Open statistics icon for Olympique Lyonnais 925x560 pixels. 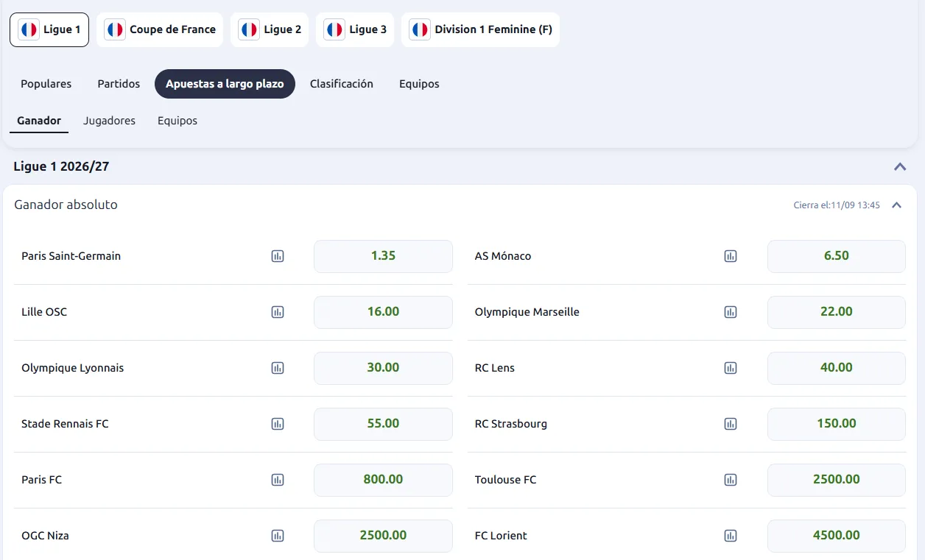(278, 368)
